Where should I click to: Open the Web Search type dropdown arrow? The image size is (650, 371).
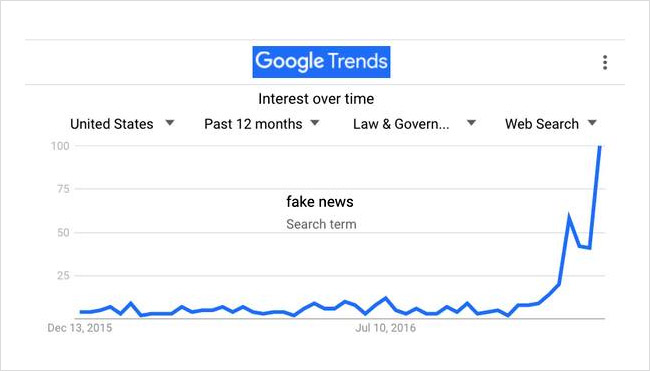point(592,123)
